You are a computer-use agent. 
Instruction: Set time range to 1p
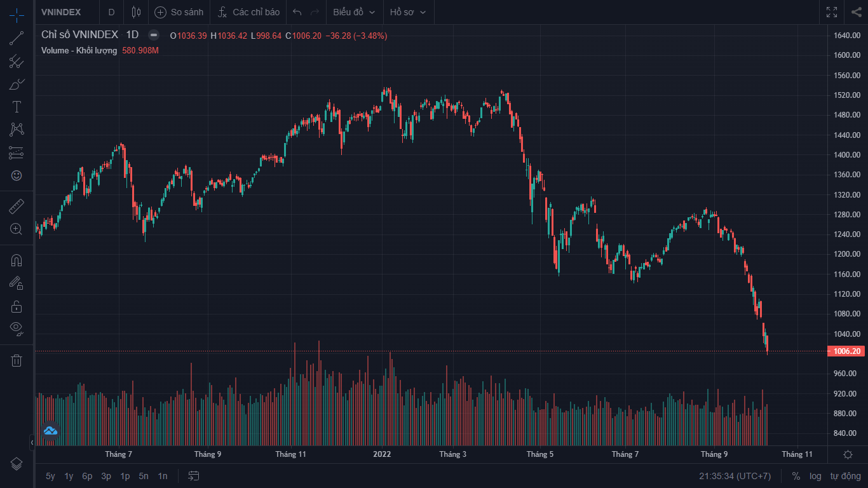click(x=125, y=476)
